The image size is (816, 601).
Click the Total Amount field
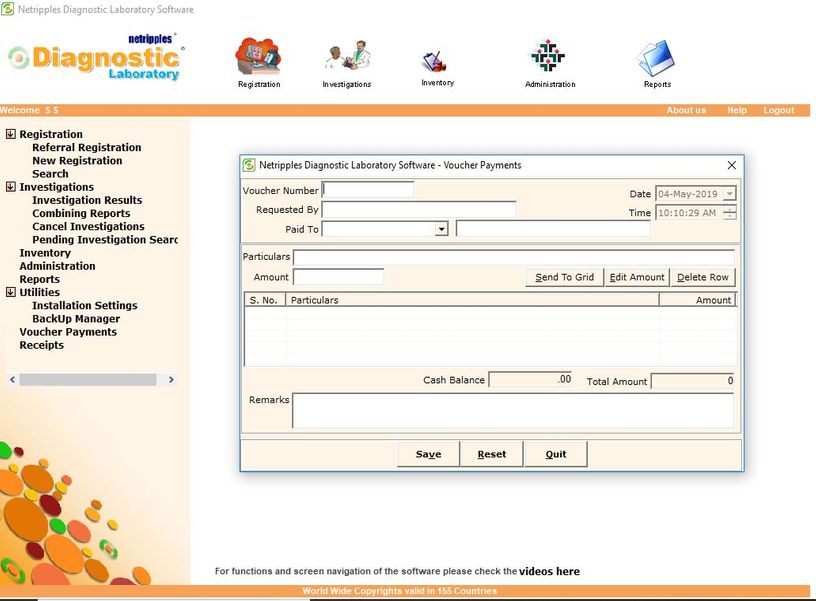[693, 381]
